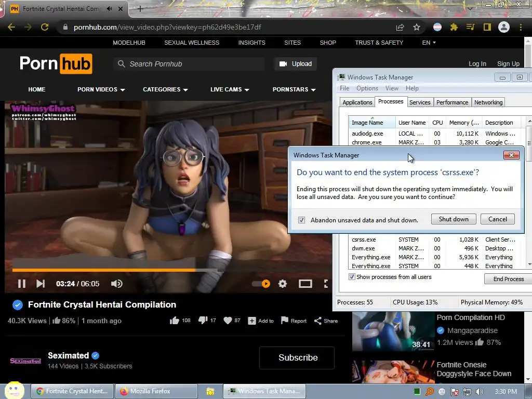532x399 pixels.
Task: Open Task Manager File menu
Action: 344,88
